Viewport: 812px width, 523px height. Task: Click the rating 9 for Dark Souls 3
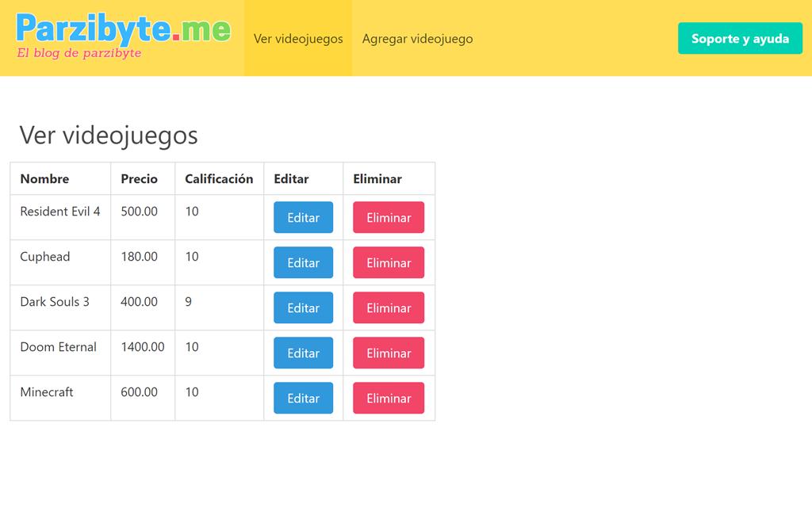(189, 302)
